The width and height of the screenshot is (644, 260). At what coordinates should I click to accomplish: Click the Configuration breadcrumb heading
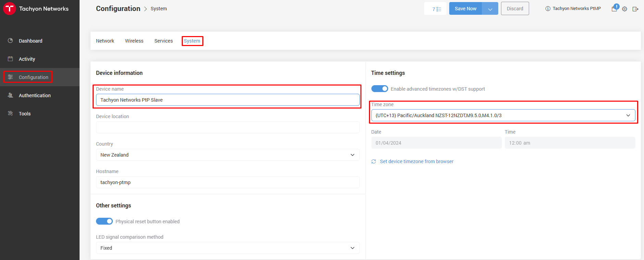click(118, 9)
